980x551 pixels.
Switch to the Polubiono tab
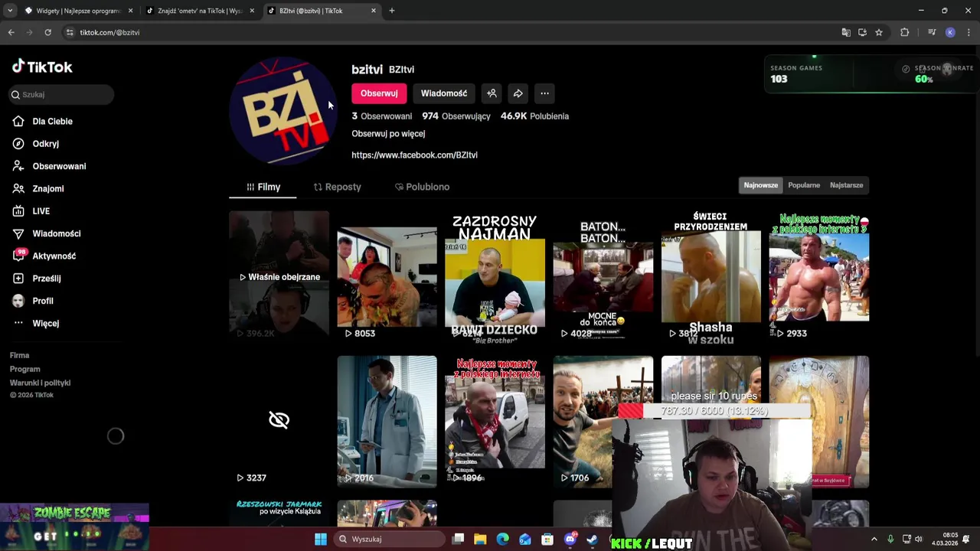click(x=422, y=187)
